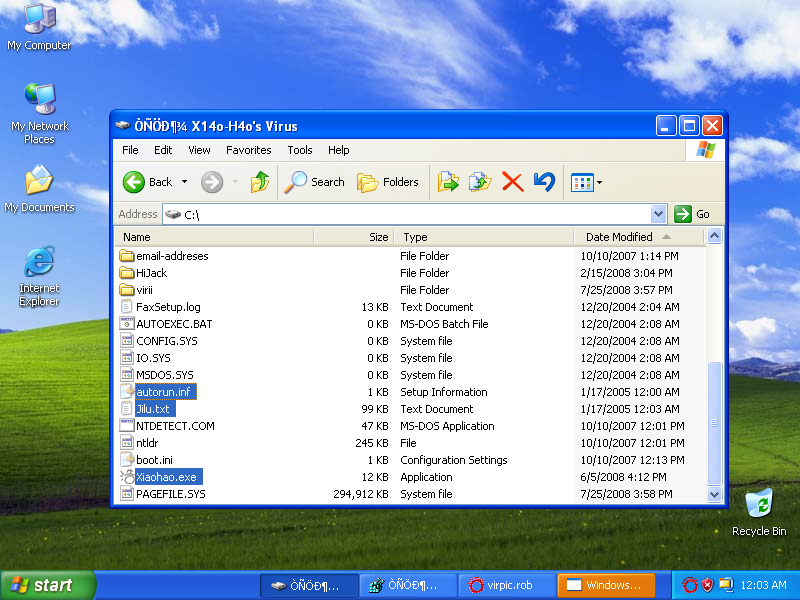The height and width of the screenshot is (600, 800).
Task: Sort by the Date Modified column header
Action: pyautogui.click(x=639, y=237)
